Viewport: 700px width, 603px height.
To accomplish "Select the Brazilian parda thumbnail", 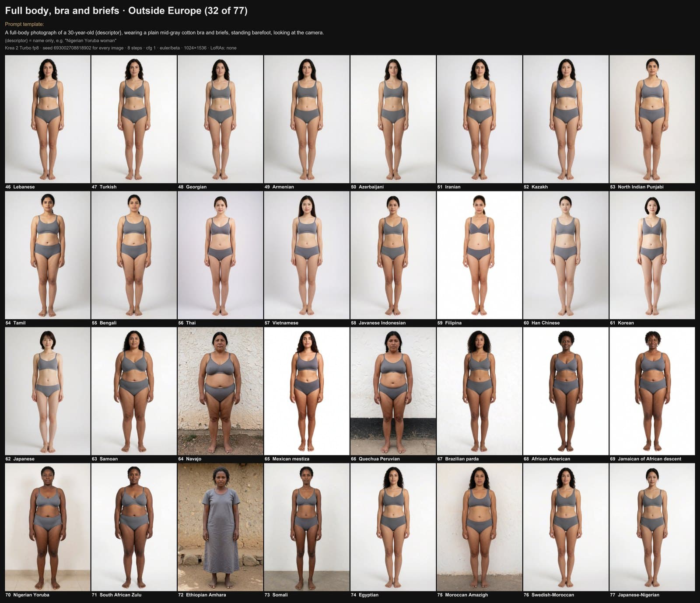I will (479, 391).
